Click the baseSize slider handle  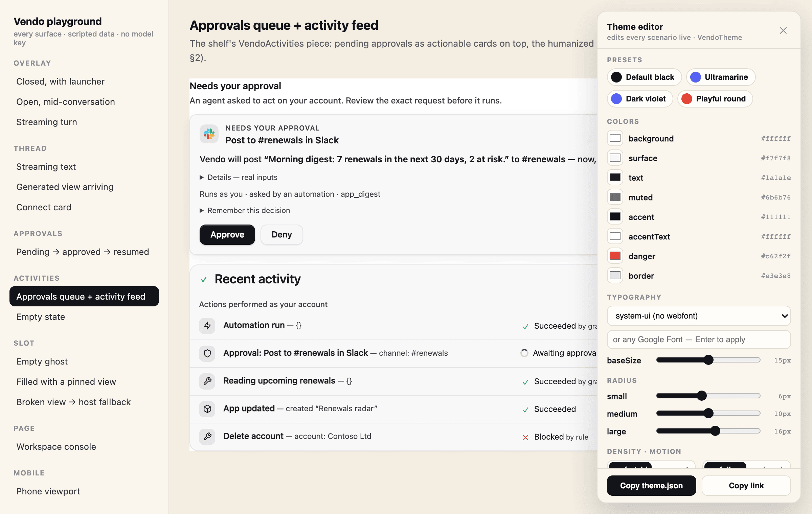(x=708, y=360)
